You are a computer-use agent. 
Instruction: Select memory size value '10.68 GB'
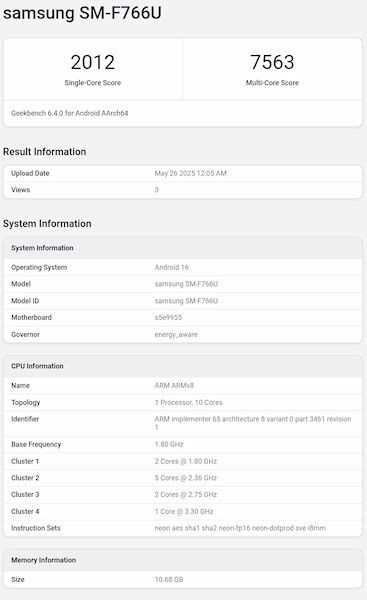click(x=169, y=580)
